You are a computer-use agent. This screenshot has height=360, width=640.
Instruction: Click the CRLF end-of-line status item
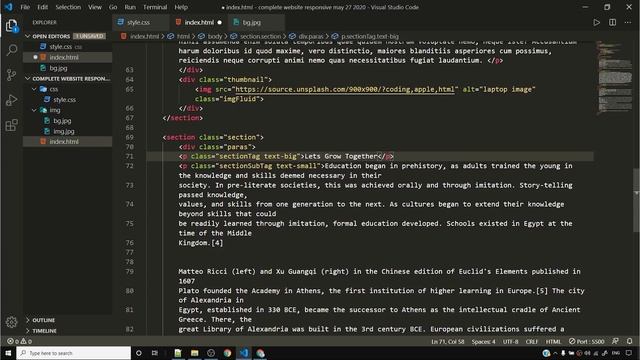(531, 341)
